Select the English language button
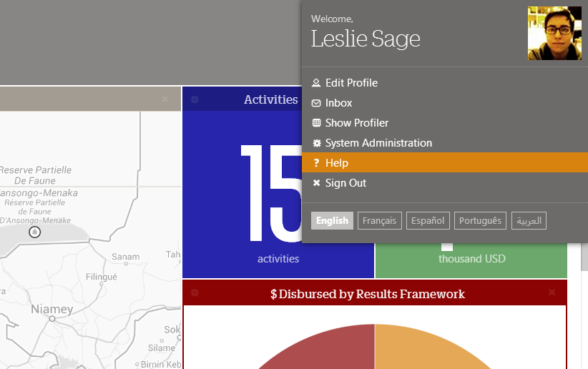588x369 pixels. point(332,220)
